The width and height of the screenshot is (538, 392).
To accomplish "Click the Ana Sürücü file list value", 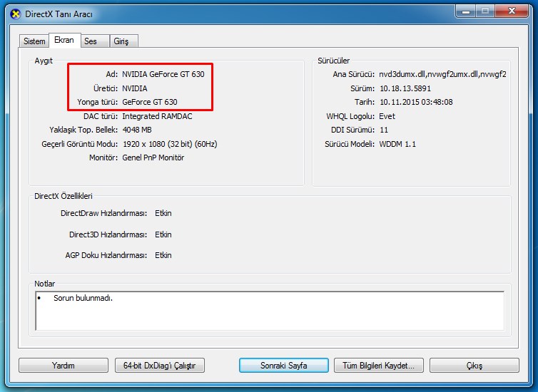I will 442,74.
